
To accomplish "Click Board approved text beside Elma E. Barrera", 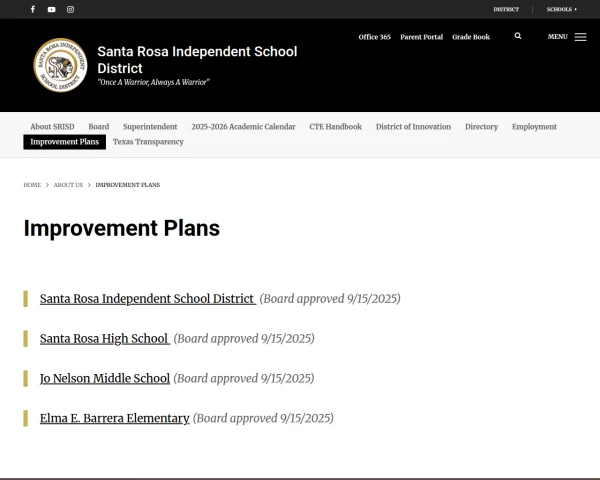I will click(263, 418).
